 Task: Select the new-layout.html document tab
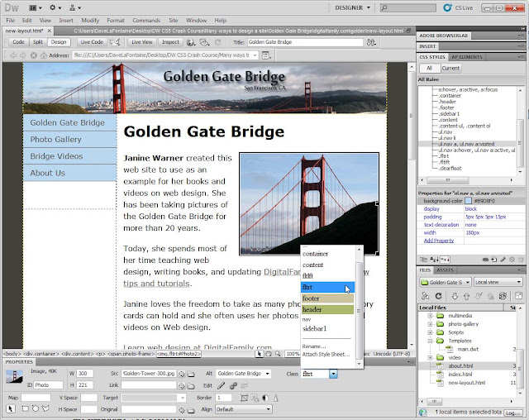tap(24, 31)
